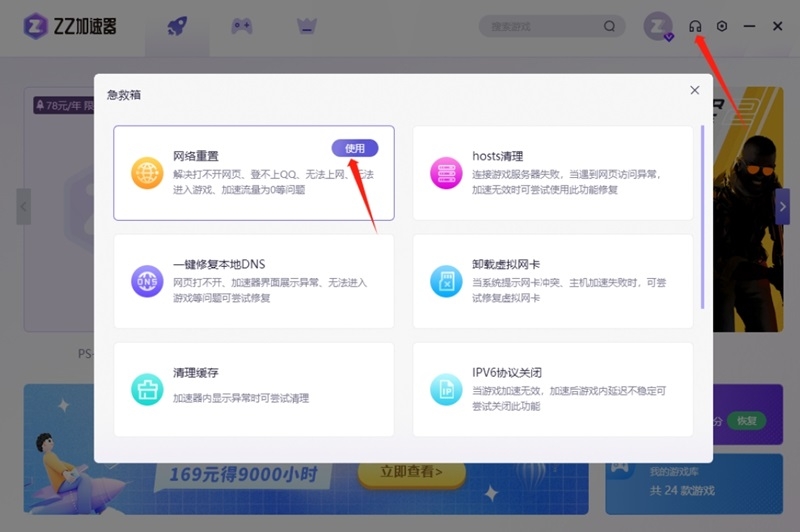Click the hosts清理 server icon
This screenshot has height=532, width=800.
[x=446, y=173]
